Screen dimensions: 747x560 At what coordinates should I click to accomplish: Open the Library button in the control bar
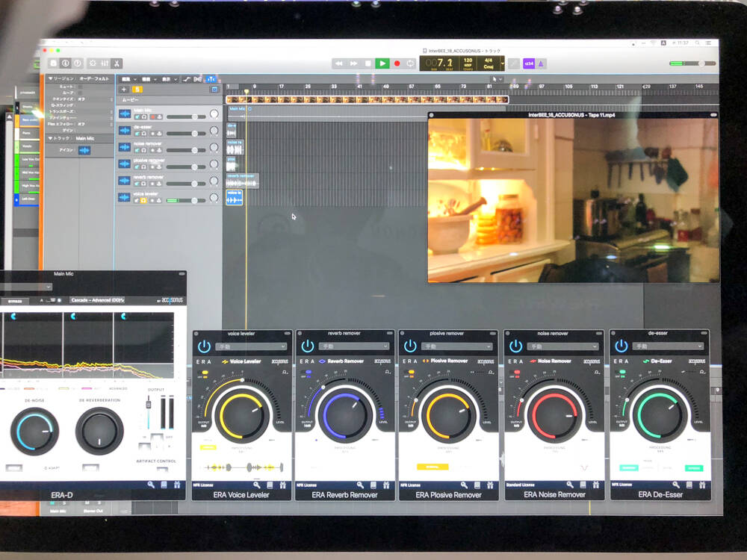(x=53, y=63)
